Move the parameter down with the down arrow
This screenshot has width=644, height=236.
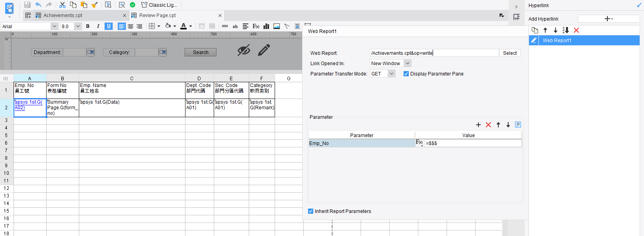pyautogui.click(x=508, y=125)
